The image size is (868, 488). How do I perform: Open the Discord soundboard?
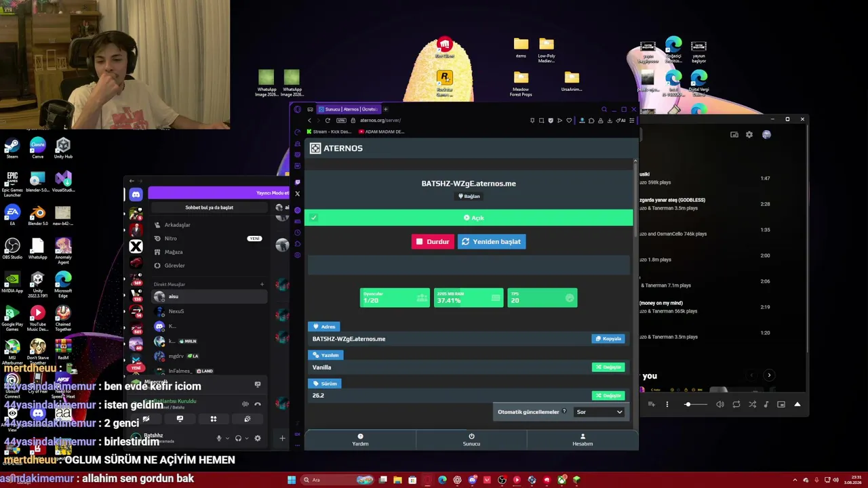tap(247, 419)
